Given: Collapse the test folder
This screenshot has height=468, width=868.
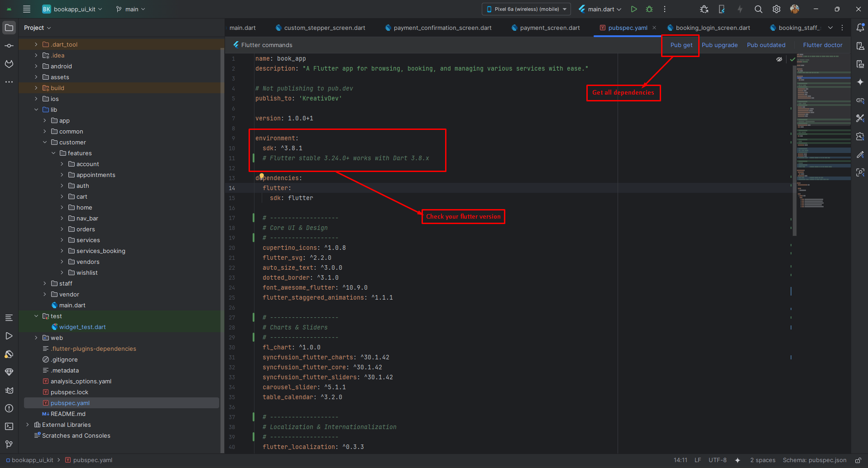Looking at the screenshot, I should tap(36, 316).
